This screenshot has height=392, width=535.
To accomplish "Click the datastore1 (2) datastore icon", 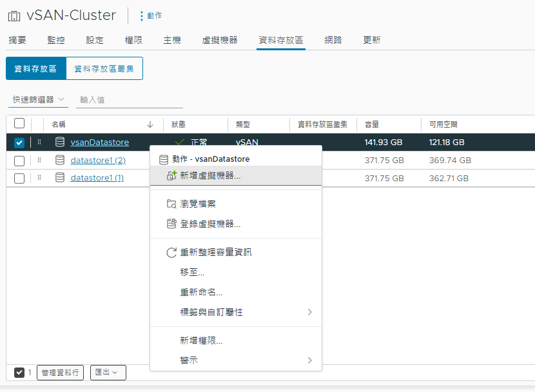I will click(x=60, y=160).
